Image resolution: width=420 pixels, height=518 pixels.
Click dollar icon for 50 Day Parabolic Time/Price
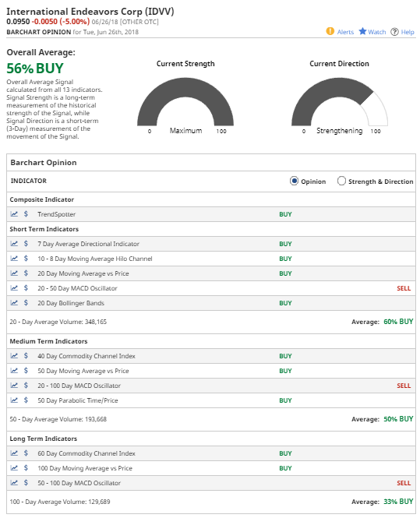coord(26,400)
